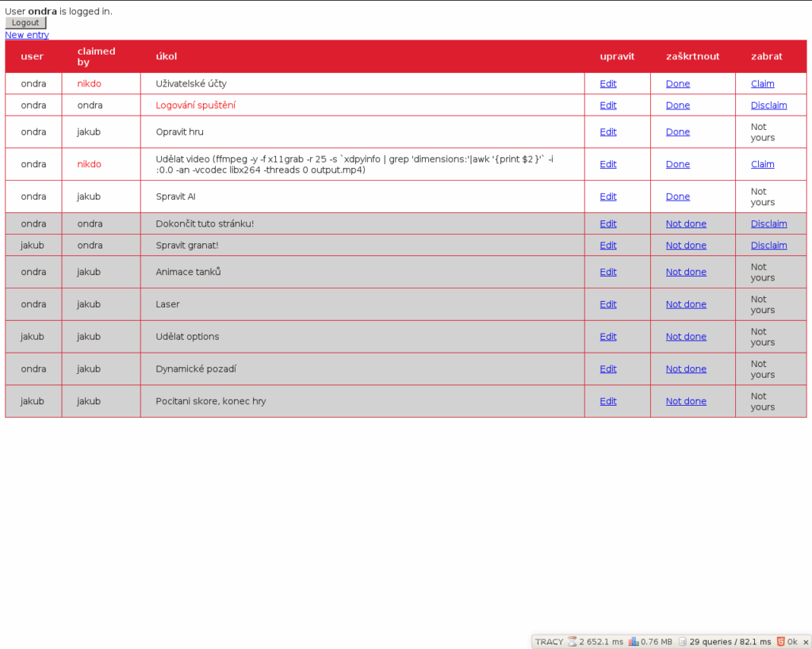The image size is (812, 649).
Task: Click the TRACY logo in debug bar
Action: 549,642
